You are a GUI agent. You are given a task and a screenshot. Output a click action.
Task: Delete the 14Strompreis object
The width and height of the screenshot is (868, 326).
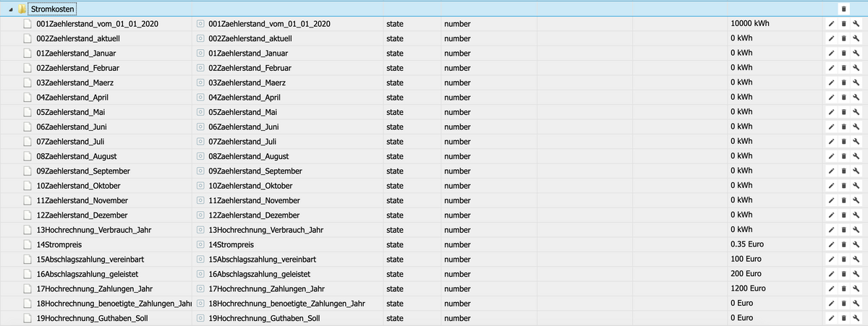tap(843, 244)
